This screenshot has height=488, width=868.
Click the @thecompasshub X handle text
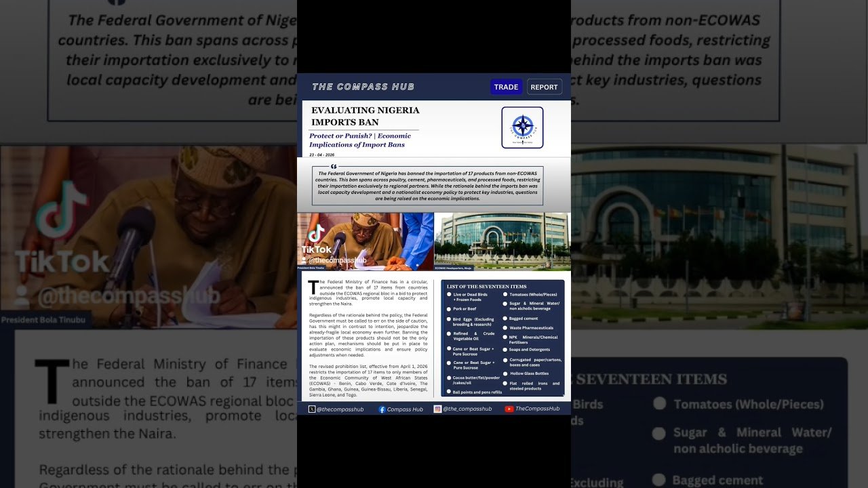coord(340,409)
